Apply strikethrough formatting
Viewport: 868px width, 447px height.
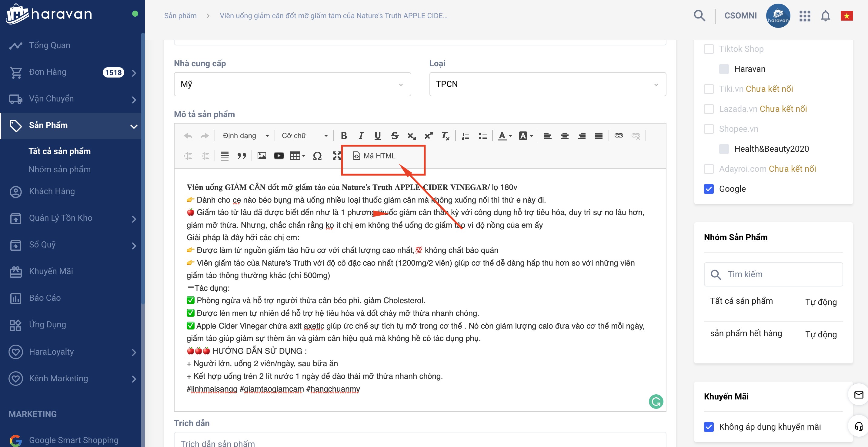pos(394,136)
